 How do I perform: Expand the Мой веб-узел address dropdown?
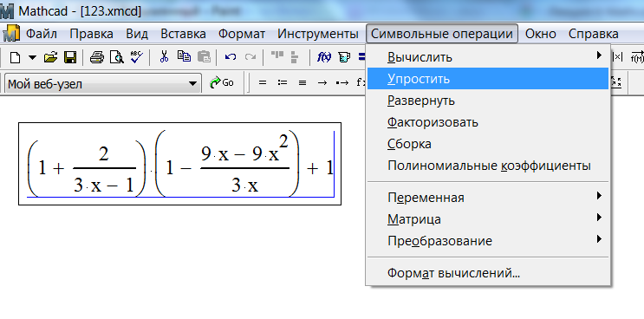pyautogui.click(x=192, y=84)
